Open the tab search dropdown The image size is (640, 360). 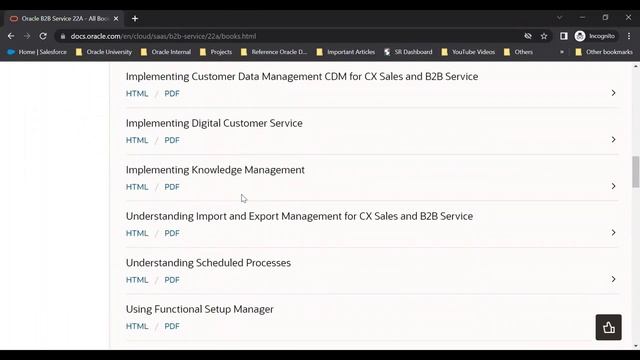click(560, 18)
